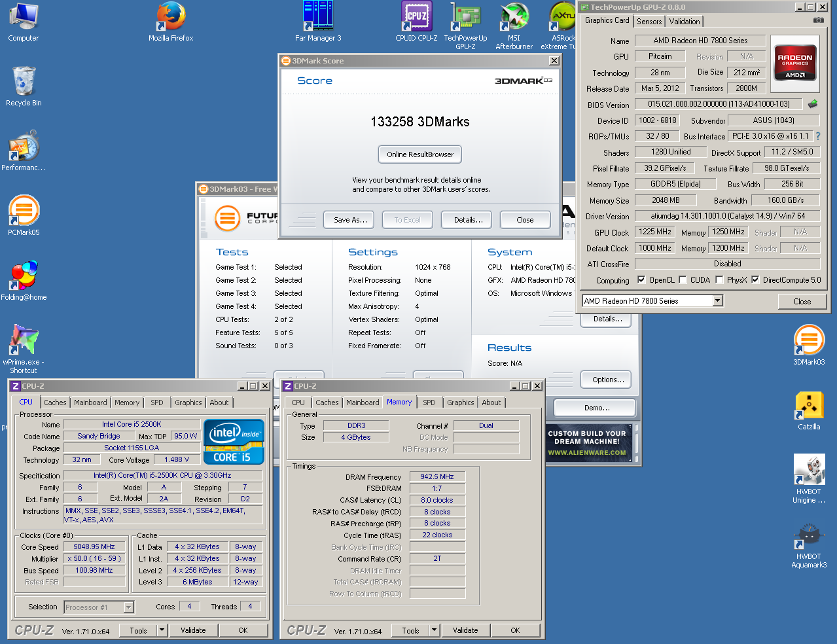
Task: Click Online ResultBrowser button
Action: point(420,154)
